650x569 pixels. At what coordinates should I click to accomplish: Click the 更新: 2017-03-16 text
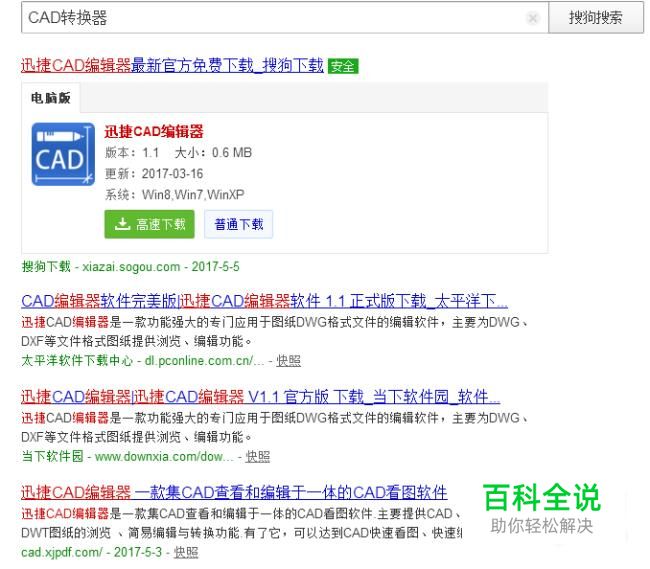click(154, 173)
